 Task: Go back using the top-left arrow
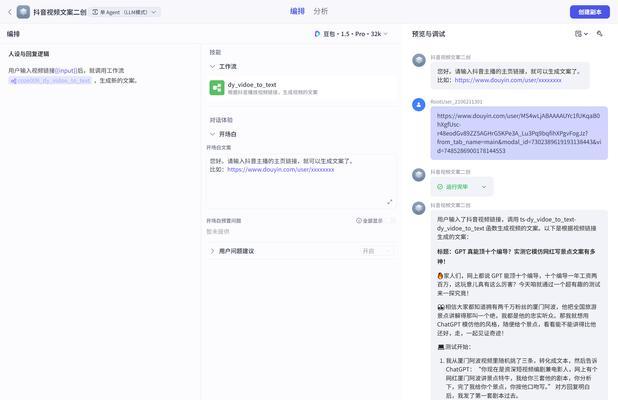click(x=10, y=12)
